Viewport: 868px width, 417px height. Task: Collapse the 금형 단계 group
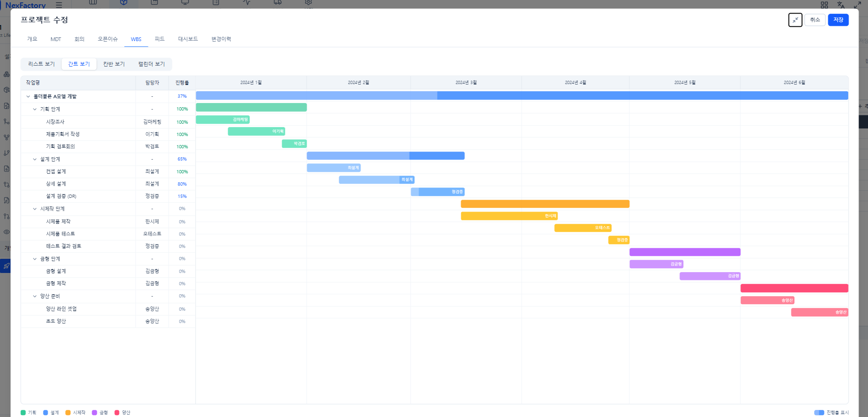pos(35,259)
